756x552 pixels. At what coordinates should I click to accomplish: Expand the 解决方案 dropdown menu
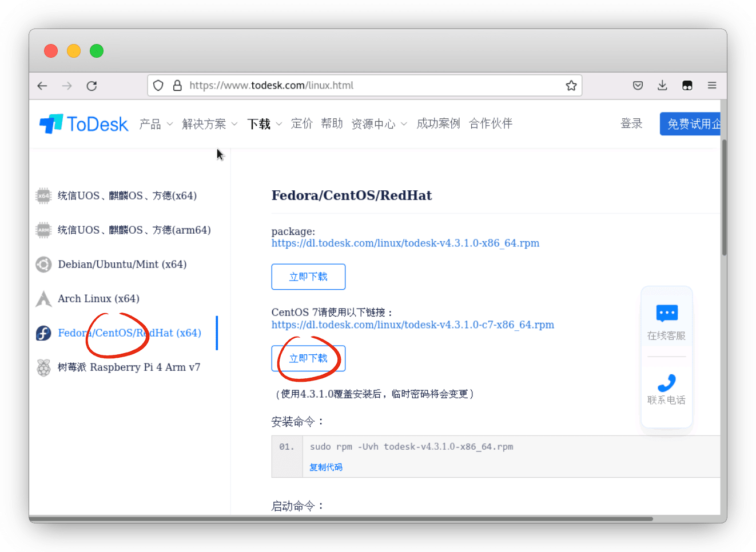click(x=209, y=124)
